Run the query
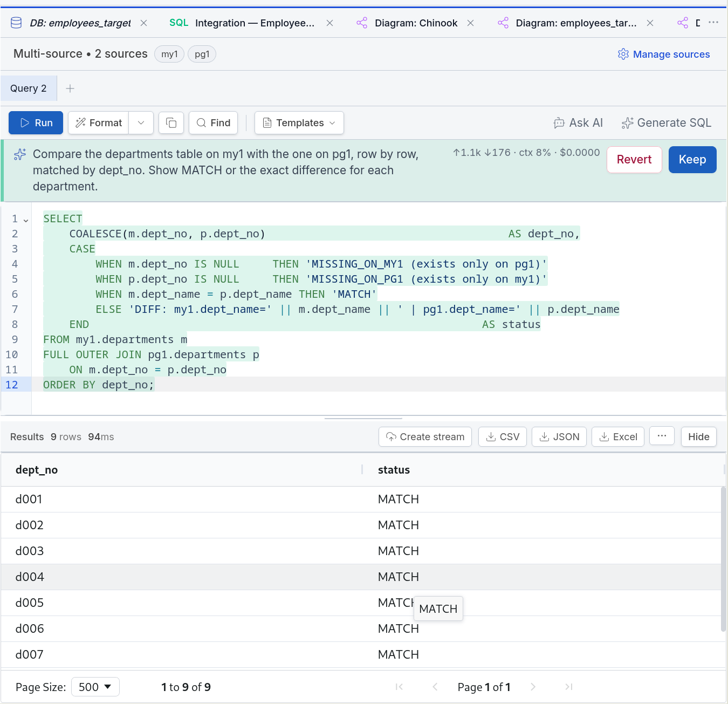This screenshot has width=728, height=704. point(36,122)
